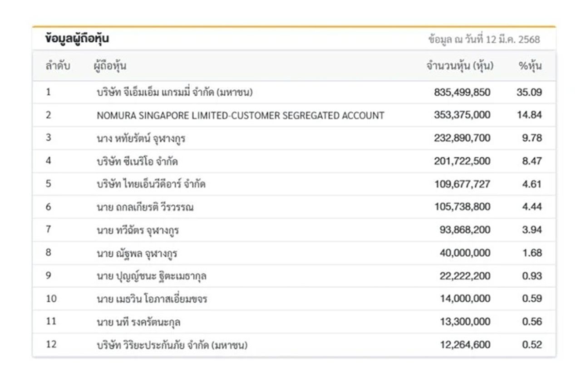Click the จำนวนหุ้น (หุ้น) column header
The width and height of the screenshot is (581, 392).
460,66
